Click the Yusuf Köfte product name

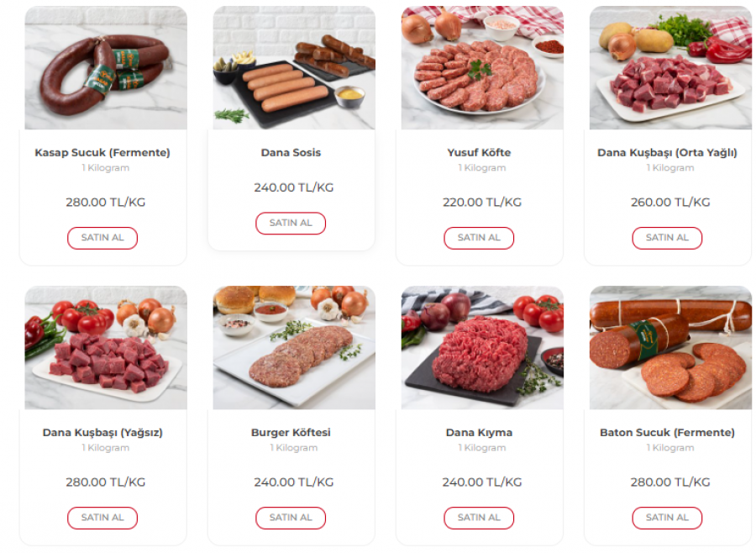(x=479, y=152)
